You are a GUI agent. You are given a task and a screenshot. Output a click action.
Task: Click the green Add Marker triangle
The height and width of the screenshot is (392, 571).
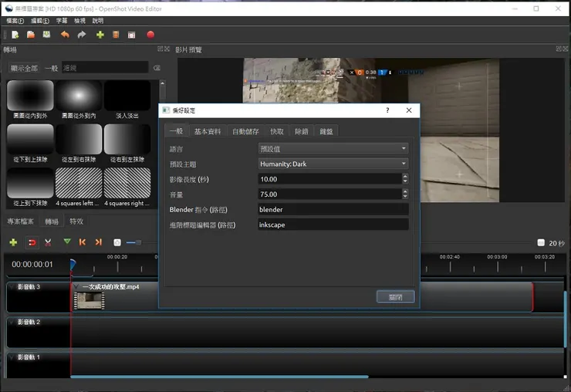(67, 242)
